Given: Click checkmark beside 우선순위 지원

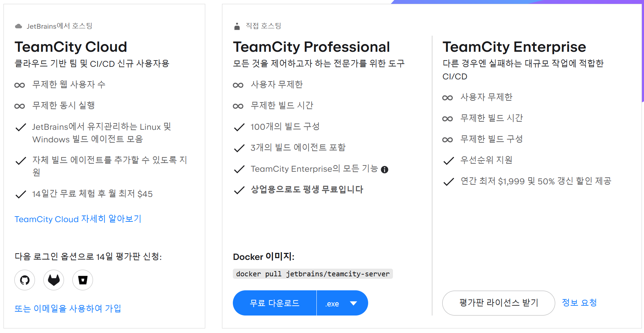Looking at the screenshot, I should pos(449,161).
